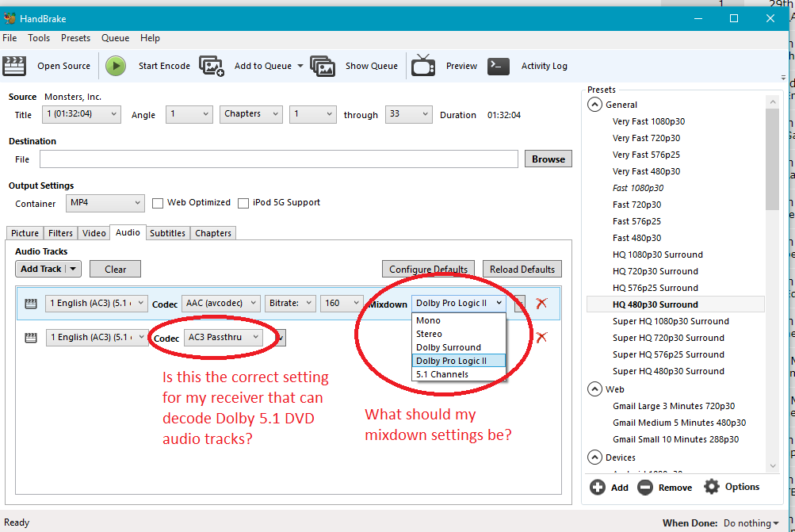Open the Bitrate value dropdown showing 160
Screen dimensions: 795x532
(x=342, y=304)
